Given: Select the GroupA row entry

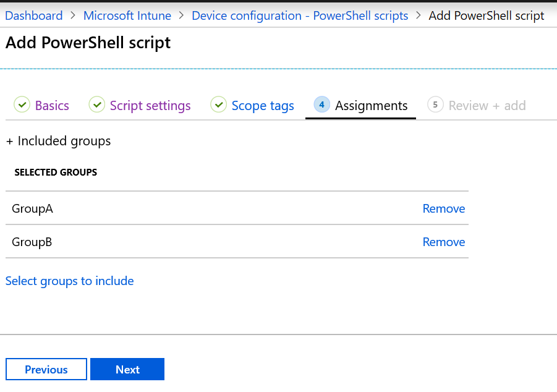Looking at the screenshot, I should click(x=32, y=208).
